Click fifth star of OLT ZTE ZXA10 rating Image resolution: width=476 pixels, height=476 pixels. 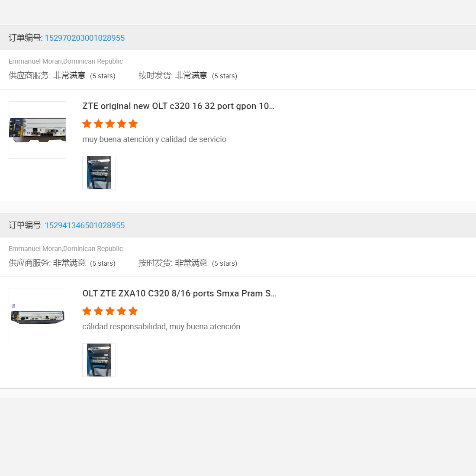(x=133, y=312)
